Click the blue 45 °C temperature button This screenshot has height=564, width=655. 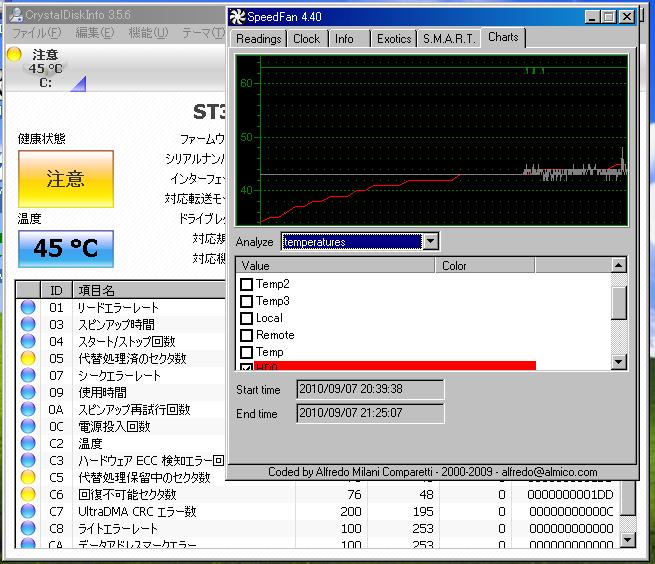(66, 249)
